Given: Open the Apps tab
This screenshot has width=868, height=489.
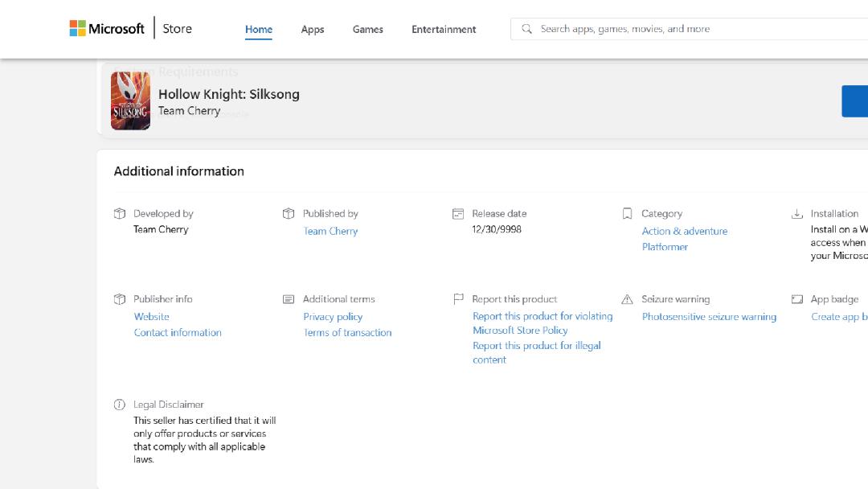Looking at the screenshot, I should point(312,29).
